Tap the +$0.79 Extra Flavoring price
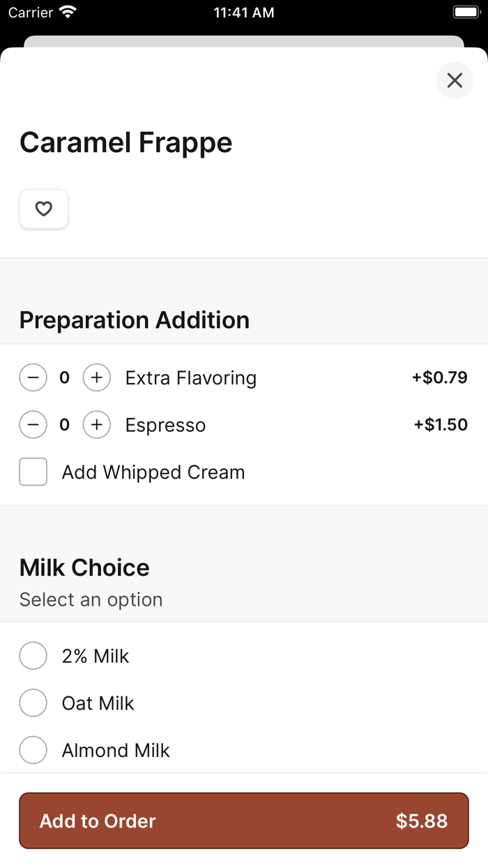The width and height of the screenshot is (488, 868). (439, 378)
